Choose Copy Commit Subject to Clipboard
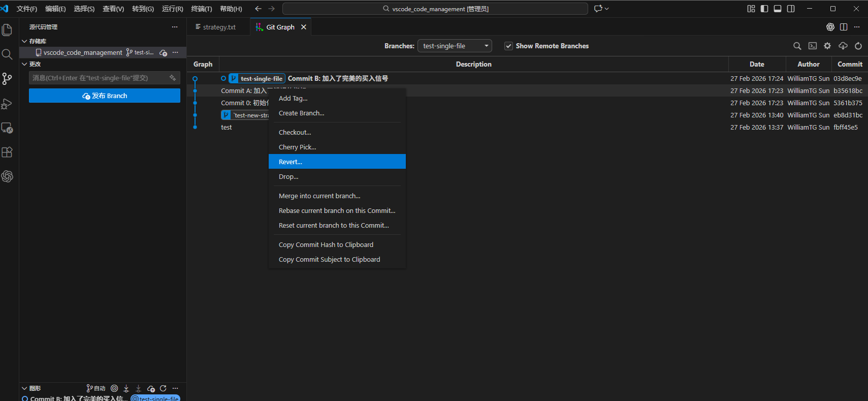Screen dimensions: 868x401 point(337,259)
